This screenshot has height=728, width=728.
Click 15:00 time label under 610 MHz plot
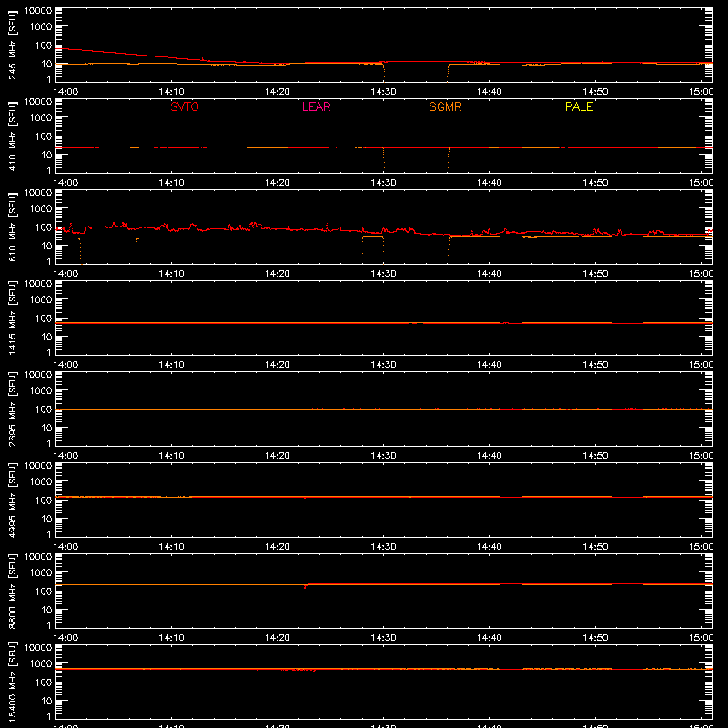[701, 274]
